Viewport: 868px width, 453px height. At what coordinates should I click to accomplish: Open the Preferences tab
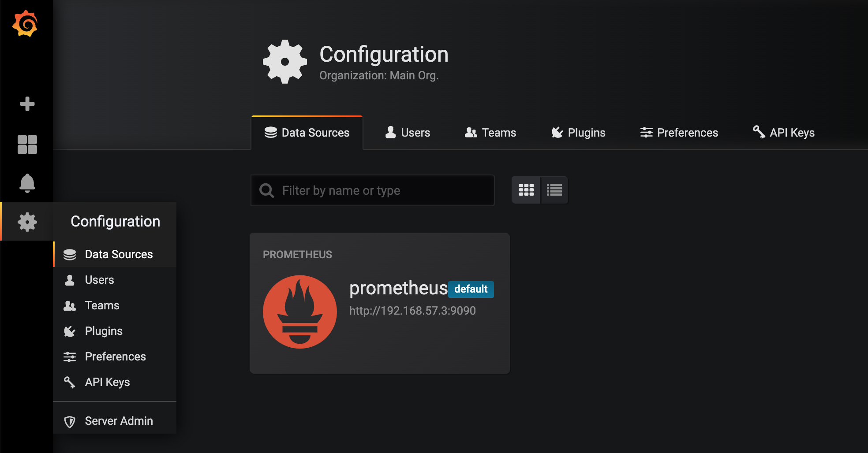click(x=679, y=133)
